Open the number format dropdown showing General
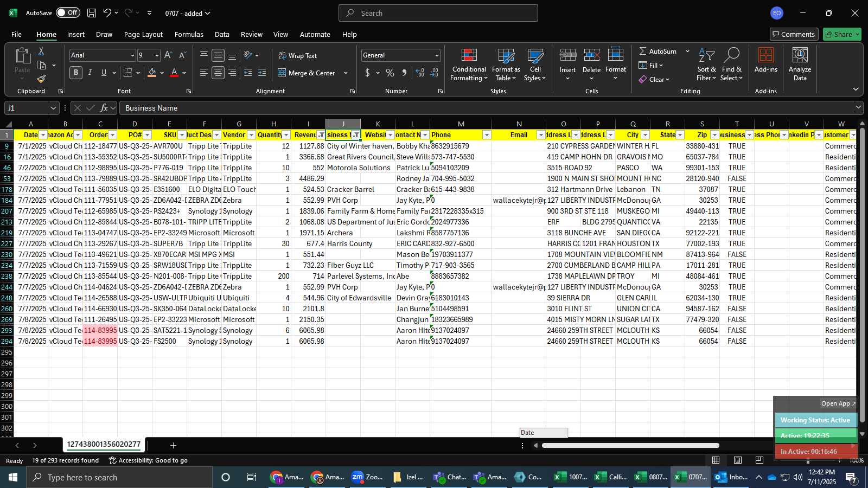This screenshot has width=868, height=488. point(437,55)
